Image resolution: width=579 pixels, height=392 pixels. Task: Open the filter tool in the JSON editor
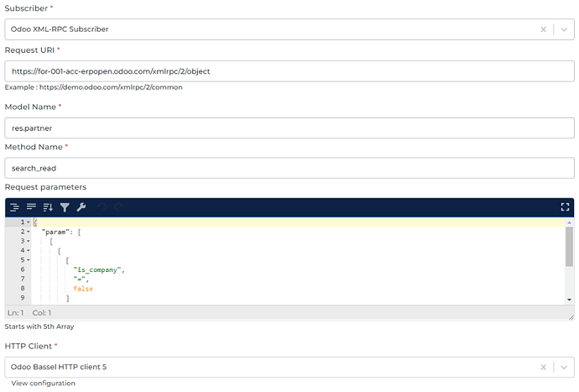65,207
